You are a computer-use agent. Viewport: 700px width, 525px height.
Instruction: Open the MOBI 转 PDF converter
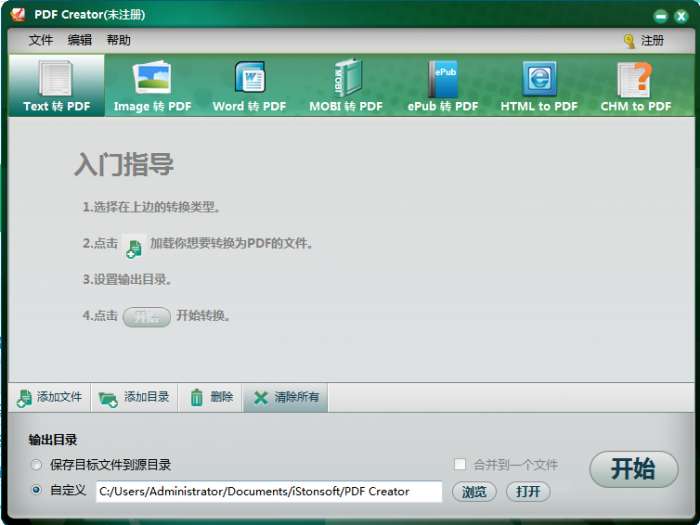click(346, 86)
